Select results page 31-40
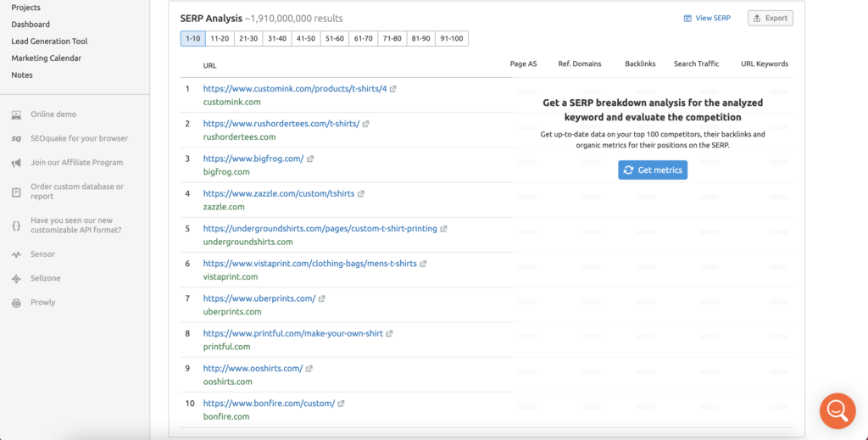The height and width of the screenshot is (440, 868). [x=277, y=39]
